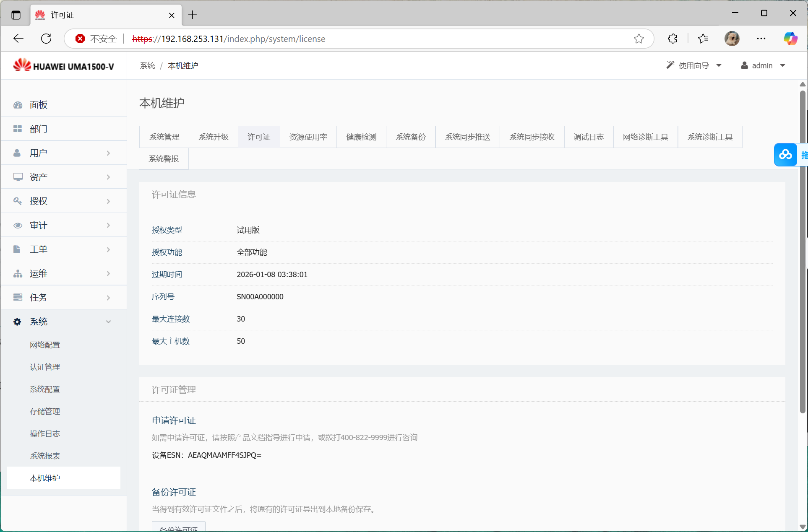Click the 授权 key icon in sidebar
The height and width of the screenshot is (532, 808).
click(x=18, y=201)
